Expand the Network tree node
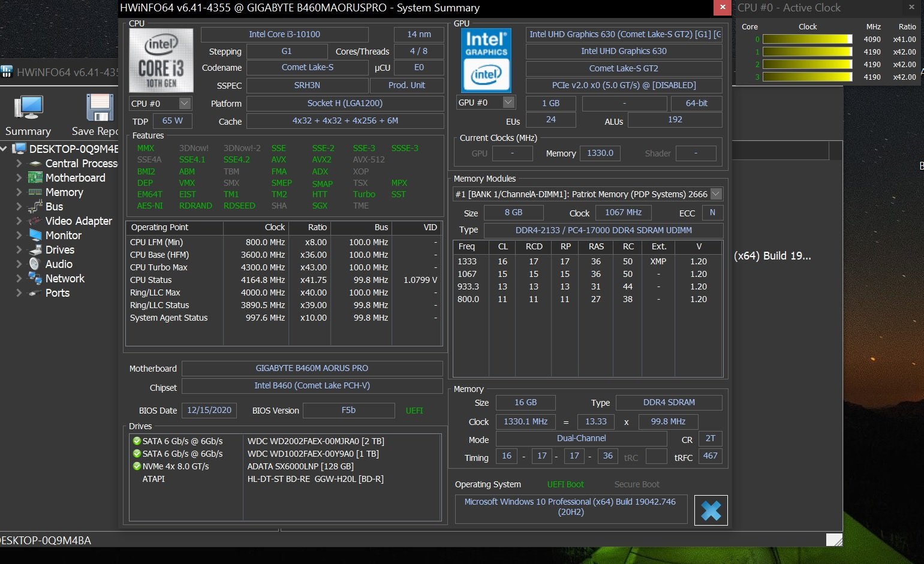Image resolution: width=924 pixels, height=564 pixels. [19, 279]
